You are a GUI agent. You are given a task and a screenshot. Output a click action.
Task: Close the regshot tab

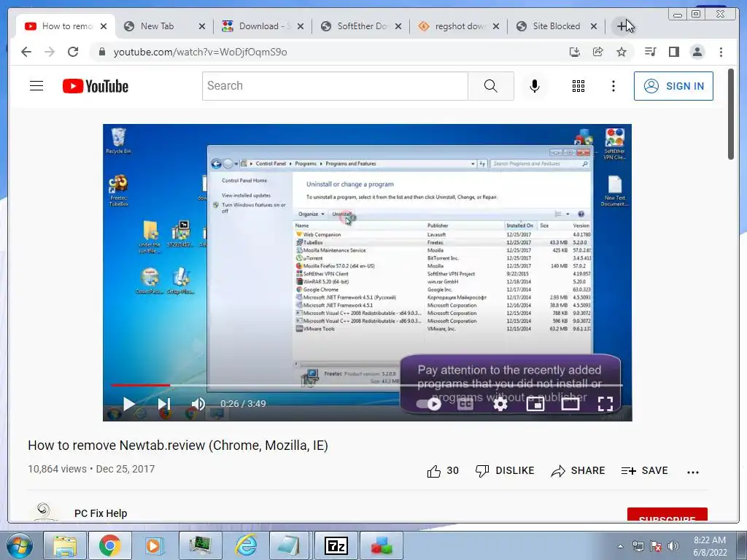pyautogui.click(x=496, y=26)
